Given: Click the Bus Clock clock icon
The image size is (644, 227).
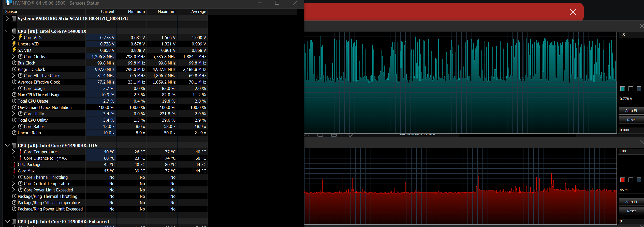Looking at the screenshot, I should pos(14,63).
